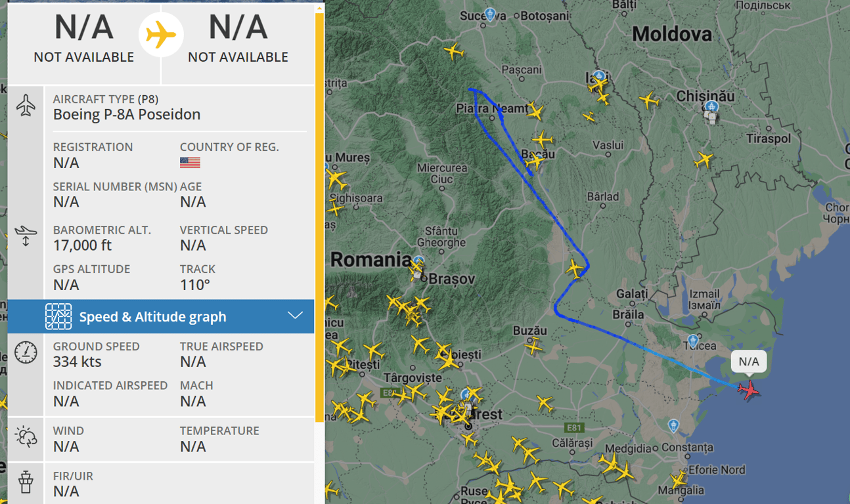
Task: Click the Speed & Altitude graph icon
Action: (x=58, y=316)
